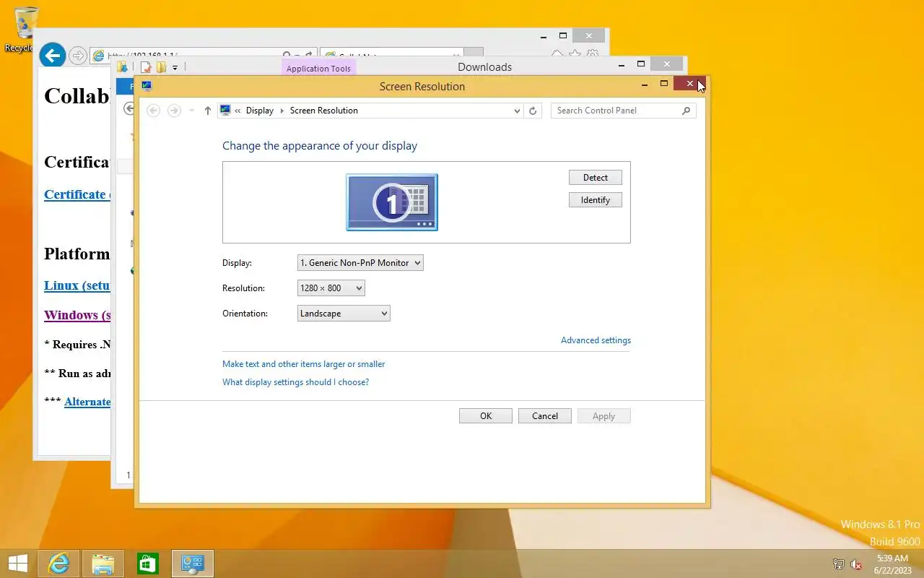
Task: Select the monitor 1 display thumbnail
Action: pyautogui.click(x=392, y=202)
